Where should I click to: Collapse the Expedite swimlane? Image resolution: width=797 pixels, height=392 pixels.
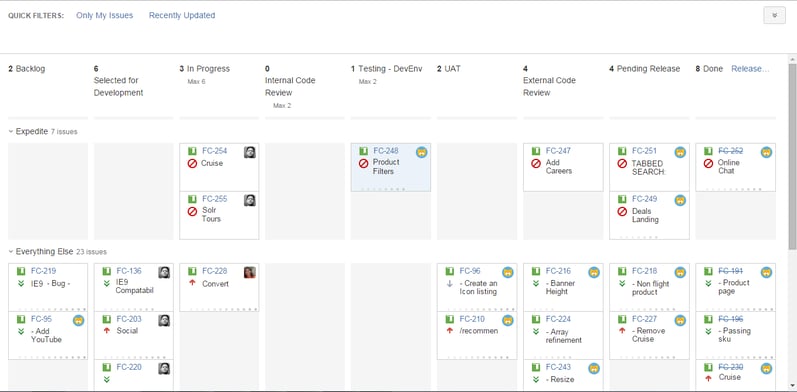(11, 131)
